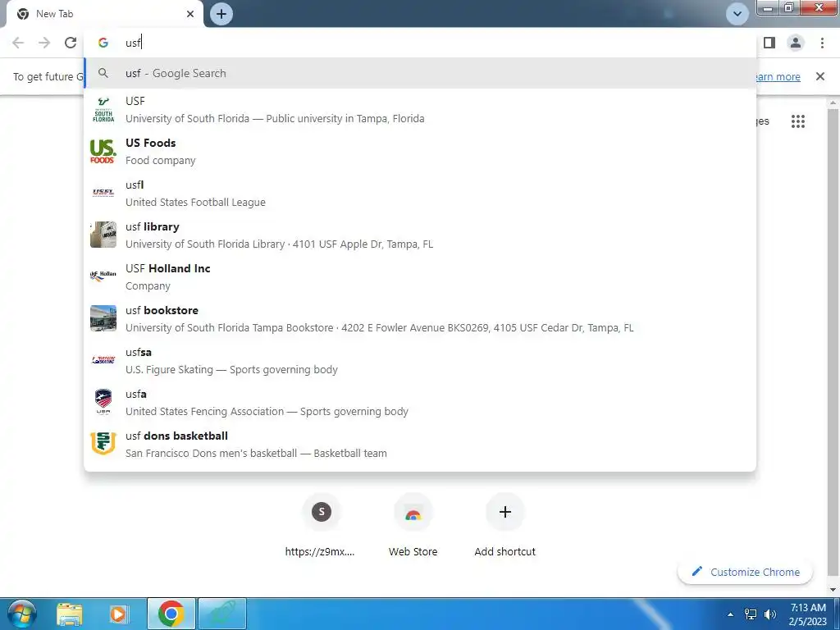Open the Learn more link
Screen dimensions: 840x630
click(777, 76)
